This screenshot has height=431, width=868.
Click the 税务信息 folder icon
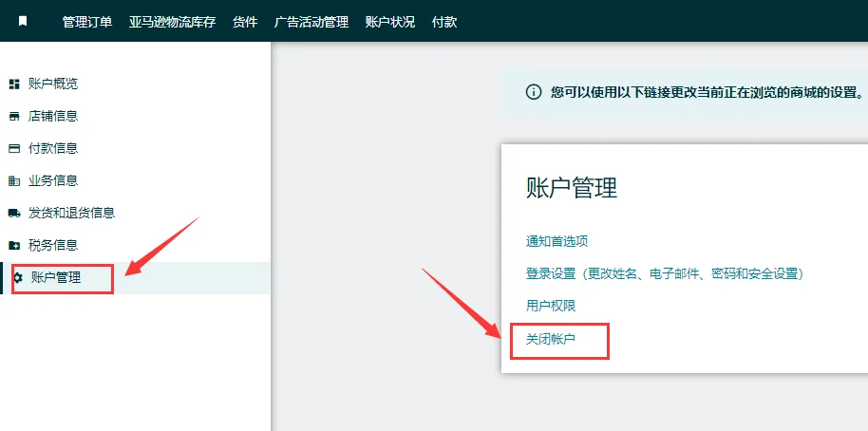click(14, 245)
